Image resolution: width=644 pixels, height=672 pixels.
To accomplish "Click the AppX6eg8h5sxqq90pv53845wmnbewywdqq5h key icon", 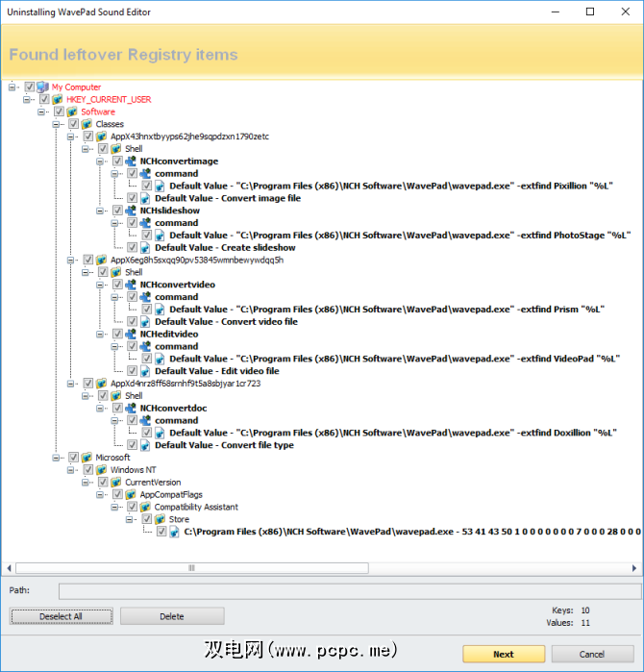I will point(102,261).
